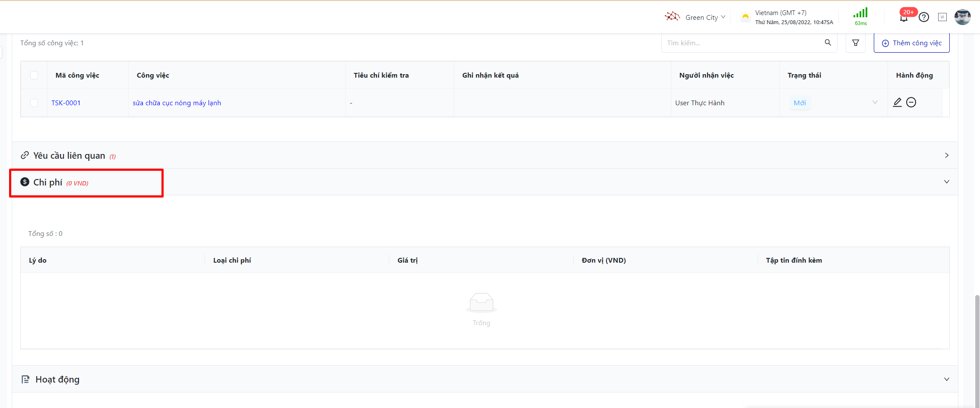The image size is (980, 408).
Task: Click the user avatar picture
Action: pos(962,17)
